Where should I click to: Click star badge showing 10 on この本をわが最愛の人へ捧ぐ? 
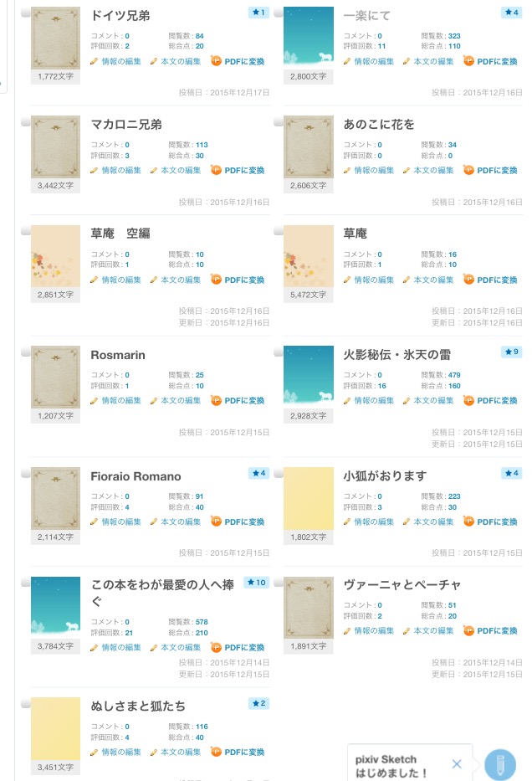tap(256, 582)
